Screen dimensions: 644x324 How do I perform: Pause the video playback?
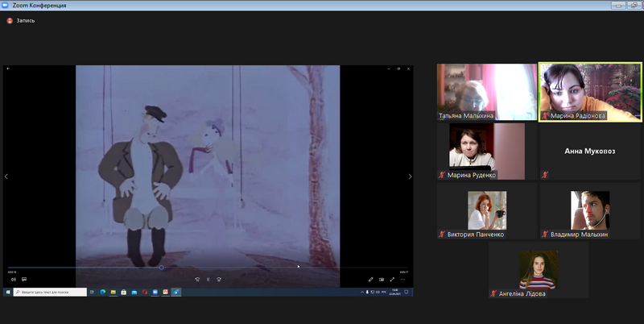tap(208, 279)
